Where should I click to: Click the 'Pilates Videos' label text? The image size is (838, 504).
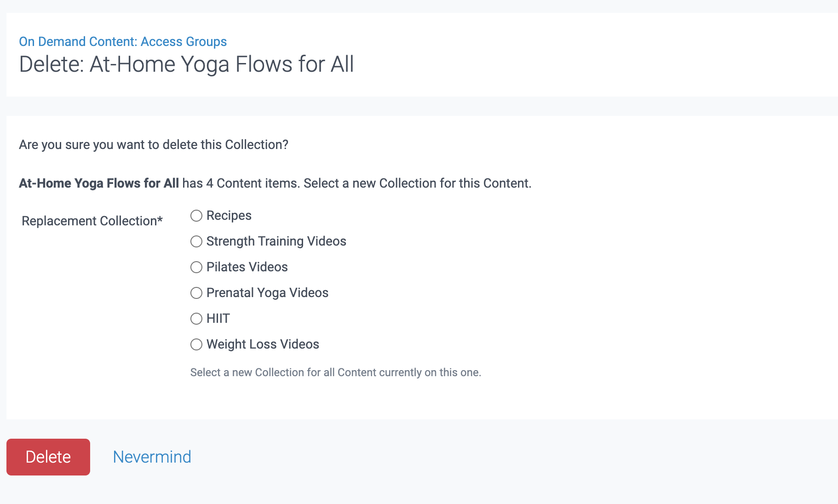[247, 267]
